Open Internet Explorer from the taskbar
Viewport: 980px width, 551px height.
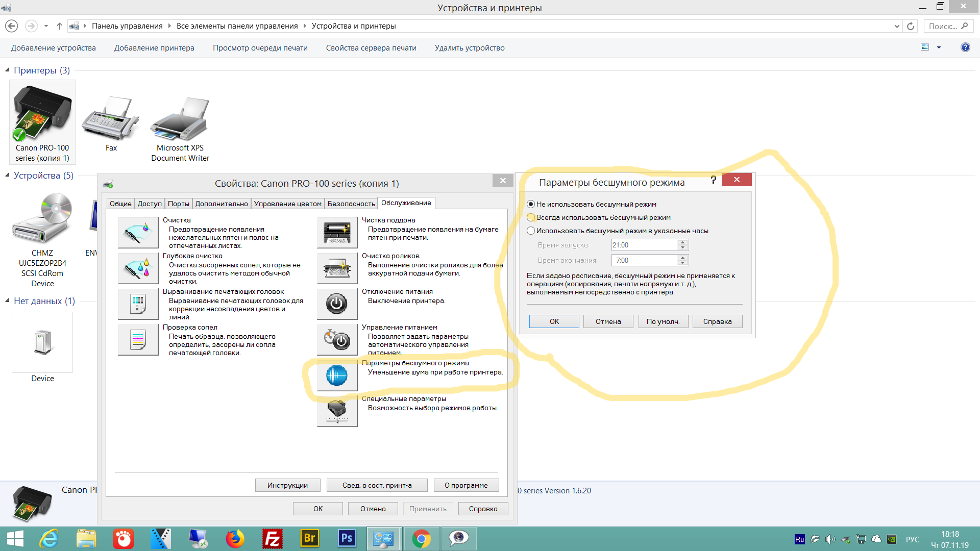(x=50, y=539)
